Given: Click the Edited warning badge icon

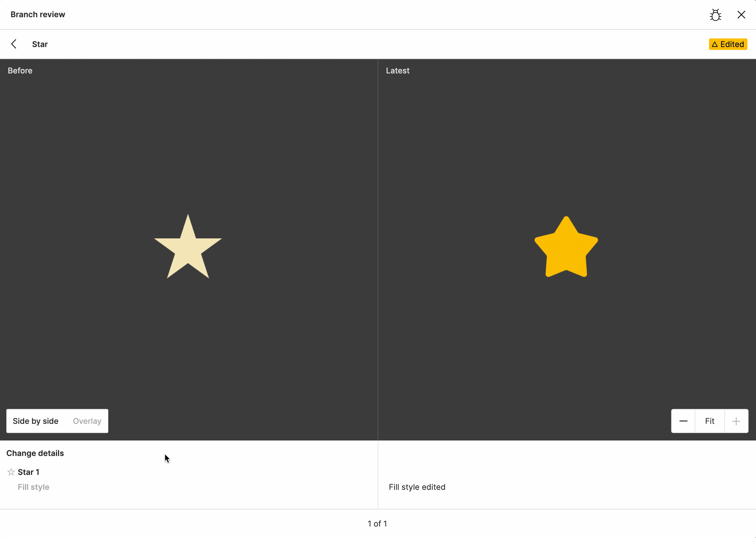Looking at the screenshot, I should click(x=715, y=44).
